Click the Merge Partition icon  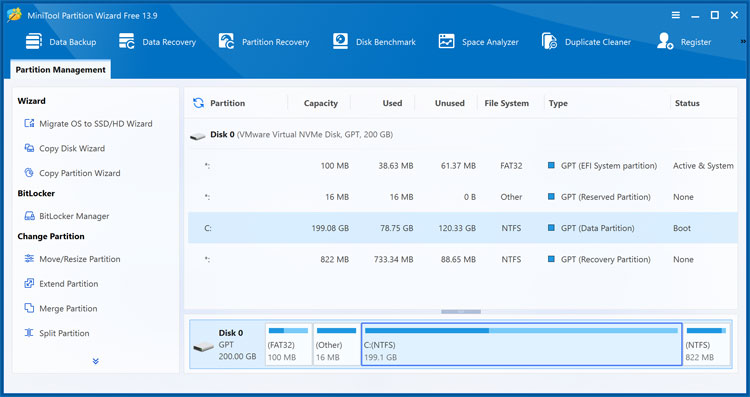coord(29,308)
